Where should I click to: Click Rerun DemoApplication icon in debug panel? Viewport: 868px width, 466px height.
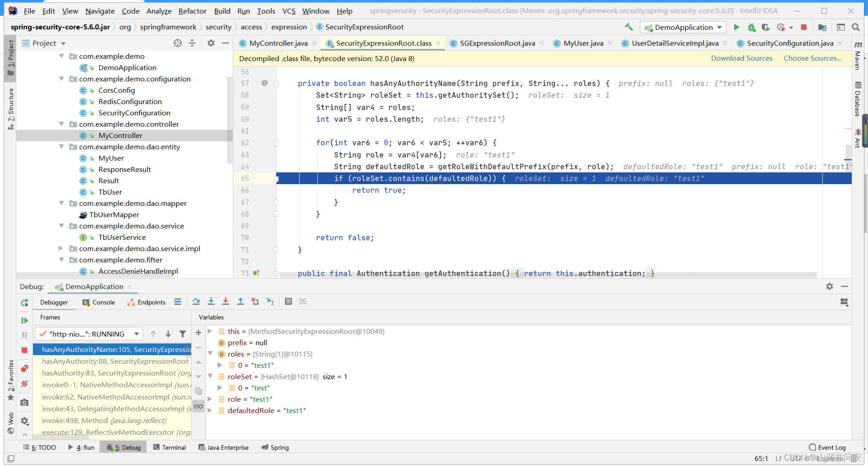pos(24,303)
